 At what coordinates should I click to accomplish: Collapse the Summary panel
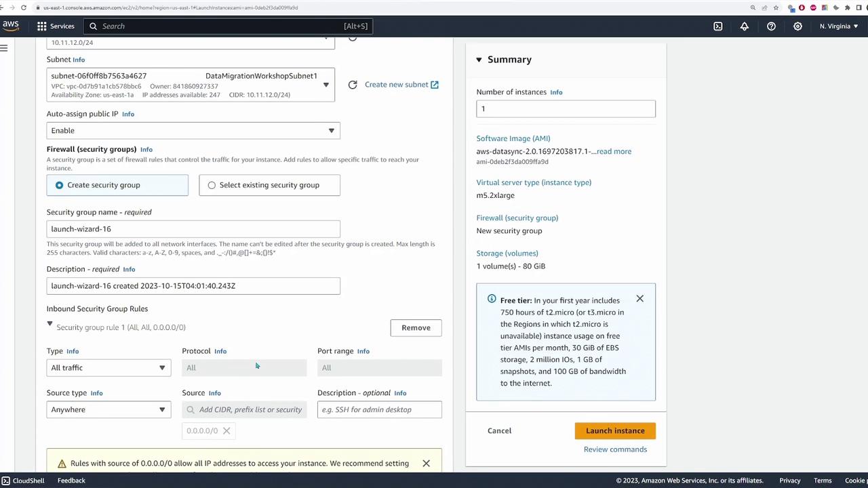[479, 60]
